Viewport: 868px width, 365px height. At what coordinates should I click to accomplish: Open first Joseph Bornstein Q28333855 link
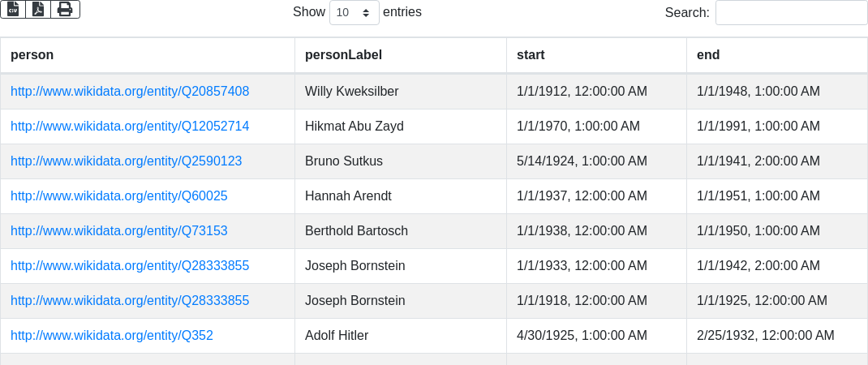(130, 265)
